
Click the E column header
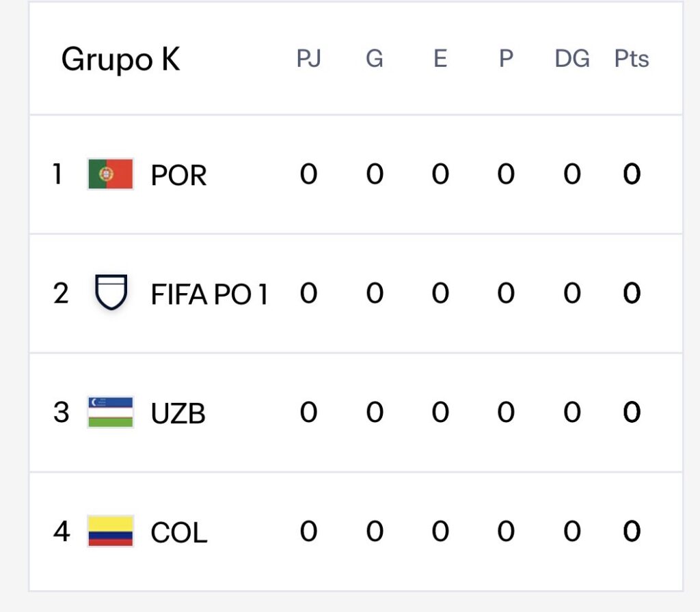click(440, 59)
